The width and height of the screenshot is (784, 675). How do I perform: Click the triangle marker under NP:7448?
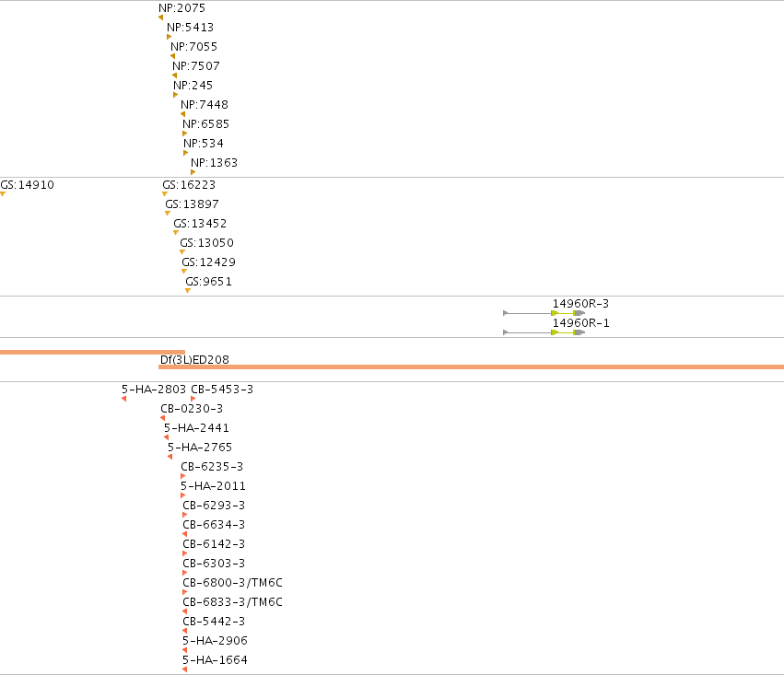pyautogui.click(x=183, y=114)
